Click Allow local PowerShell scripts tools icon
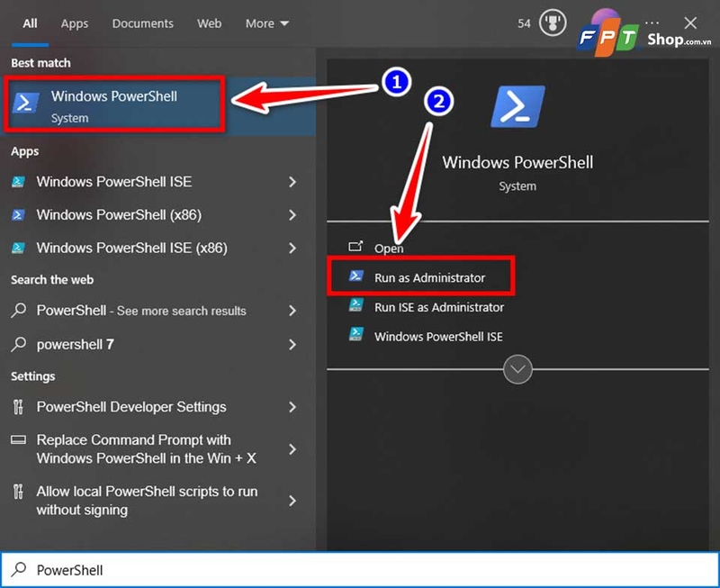Viewport: 720px width, 588px height. click(x=18, y=491)
